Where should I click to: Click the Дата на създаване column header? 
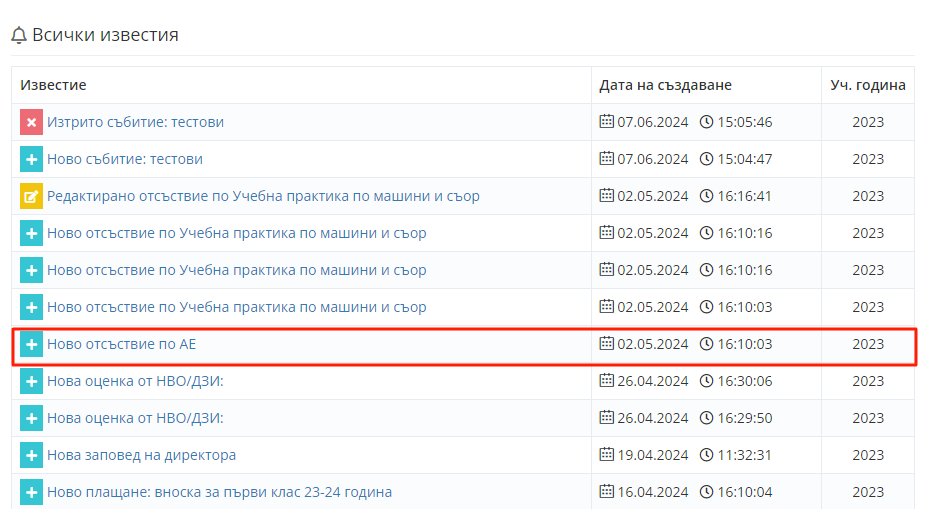665,85
